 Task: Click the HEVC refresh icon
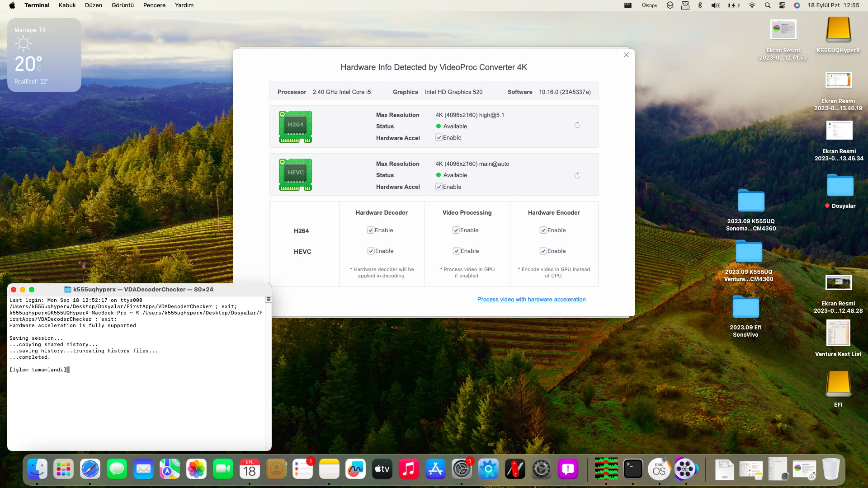(x=577, y=176)
